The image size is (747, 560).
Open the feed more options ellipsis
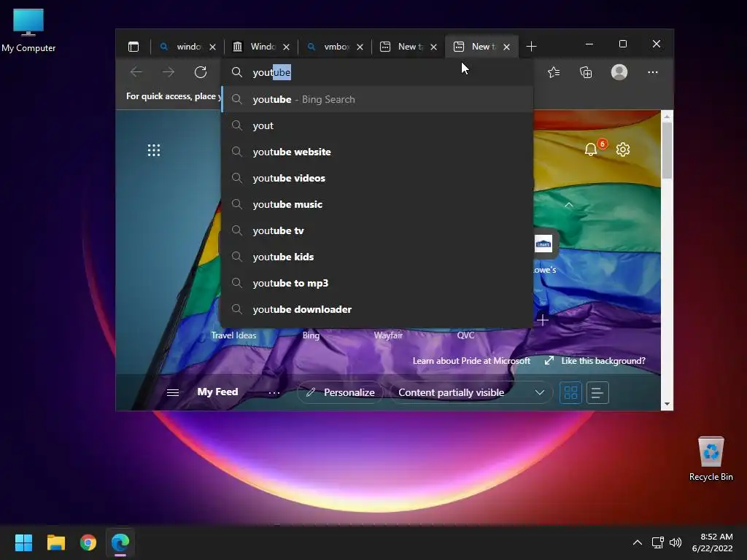274,393
